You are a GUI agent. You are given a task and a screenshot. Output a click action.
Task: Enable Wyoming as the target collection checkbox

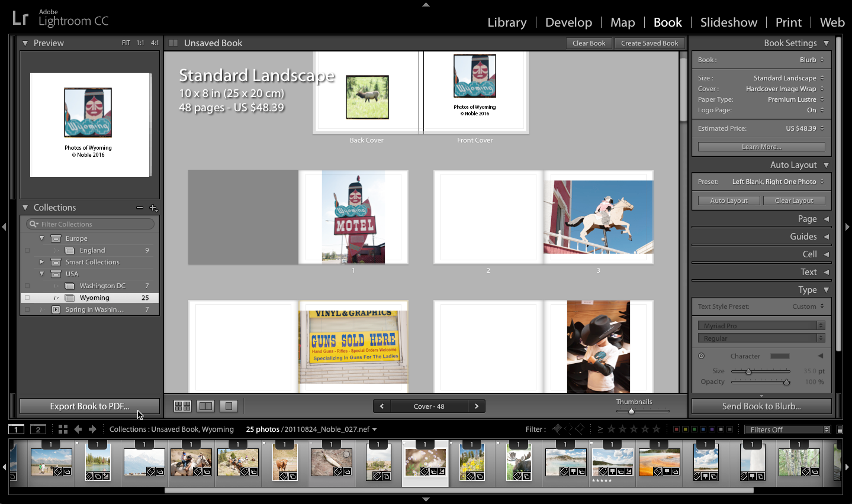27,298
